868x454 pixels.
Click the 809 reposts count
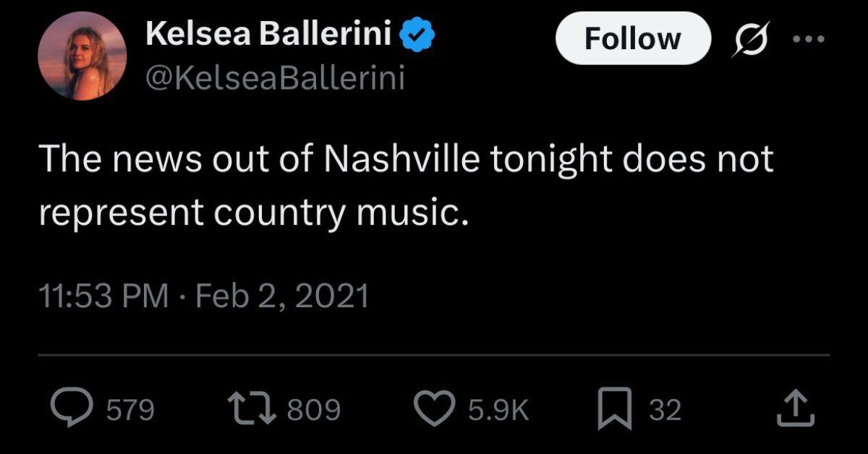pos(314,410)
